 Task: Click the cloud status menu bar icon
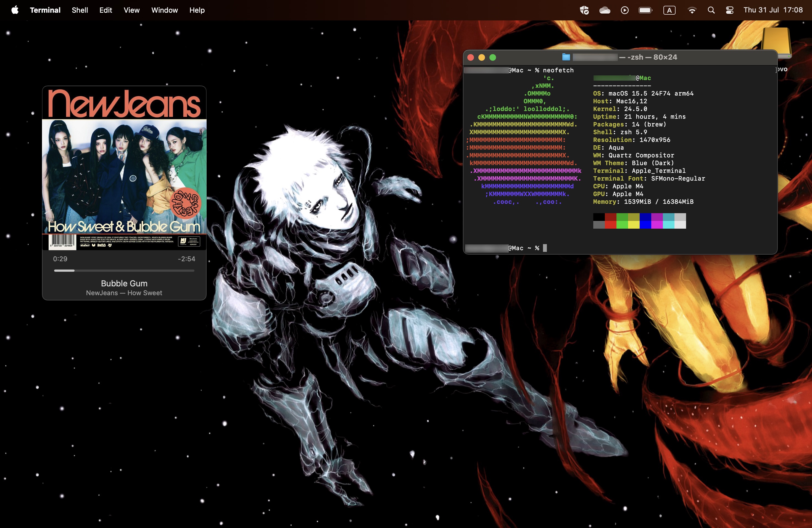605,10
